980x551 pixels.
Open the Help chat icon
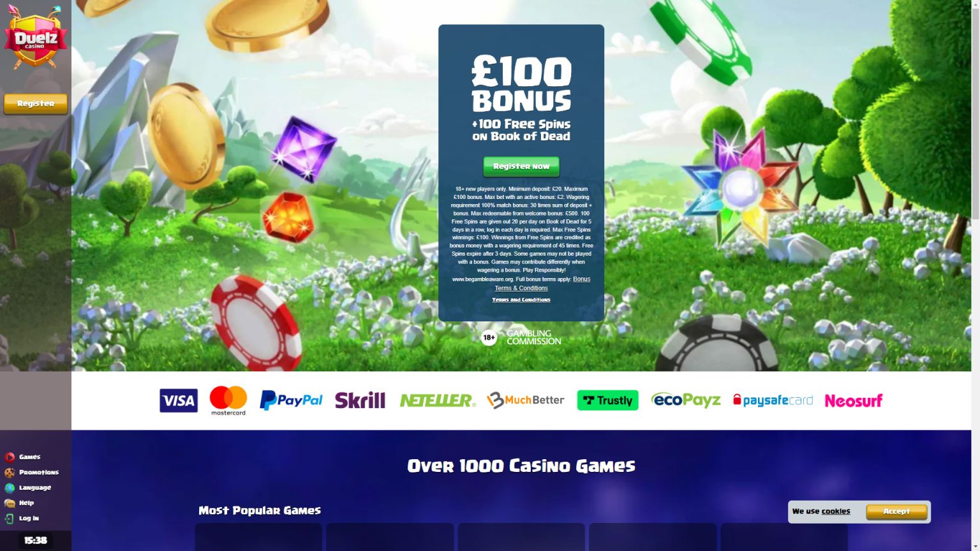click(x=10, y=503)
